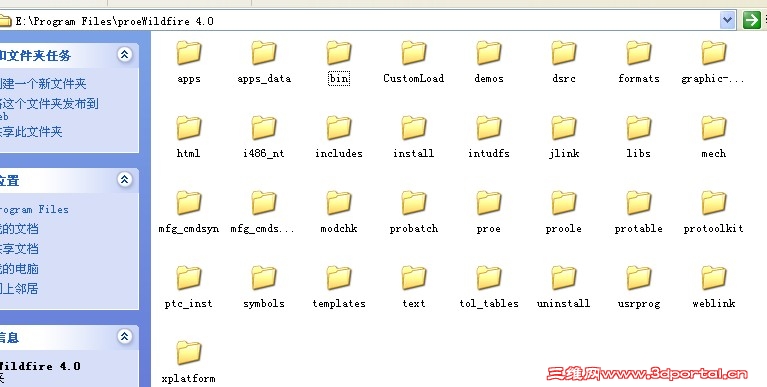The height and width of the screenshot is (387, 767).
Task: Select the demos folder icon
Action: [x=489, y=53]
